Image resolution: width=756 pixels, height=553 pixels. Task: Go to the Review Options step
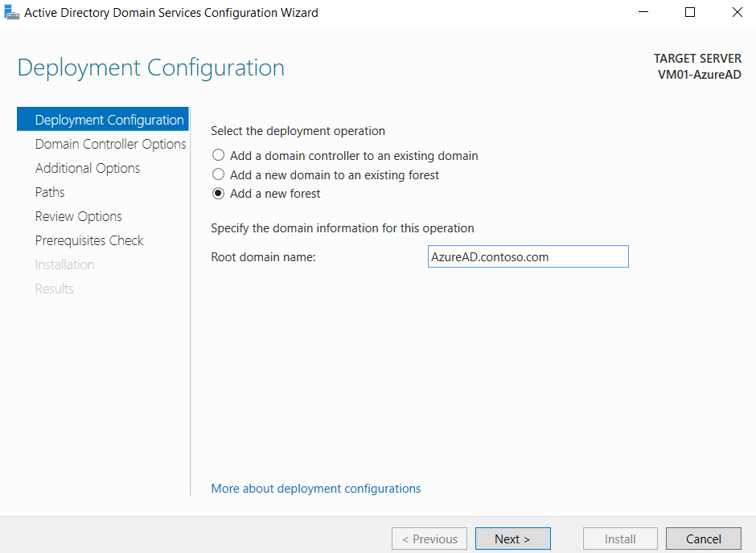78,216
